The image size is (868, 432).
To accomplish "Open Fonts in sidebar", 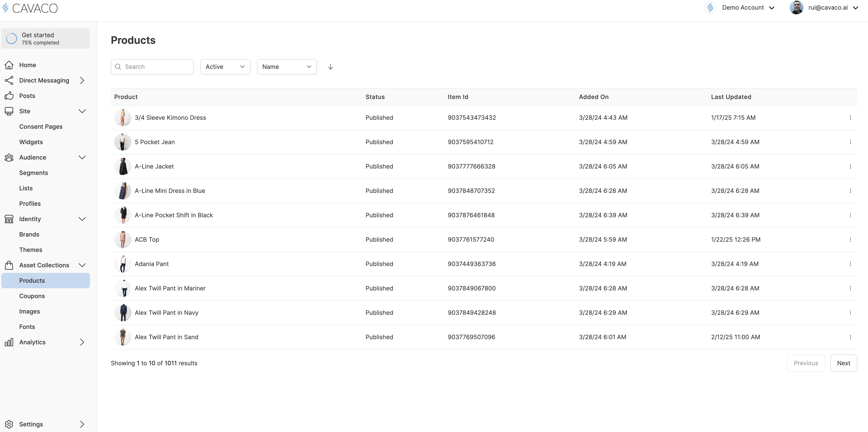I will coord(27,327).
